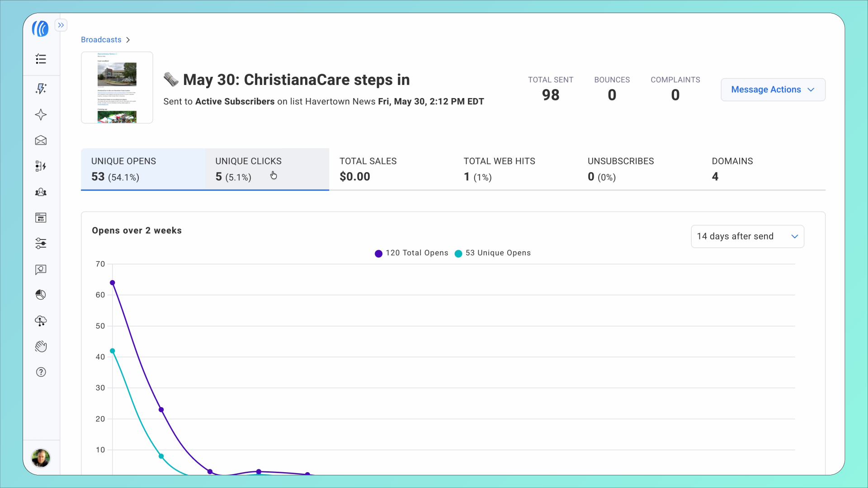The width and height of the screenshot is (868, 488).
Task: Open the sparkle AI assistant icon
Action: 41,115
